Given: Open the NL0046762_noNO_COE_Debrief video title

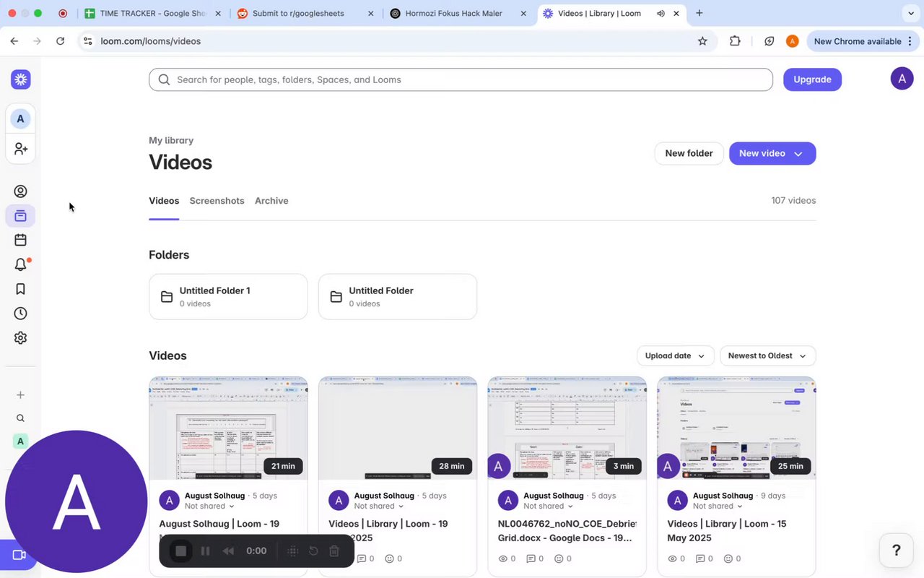Looking at the screenshot, I should pyautogui.click(x=567, y=531).
